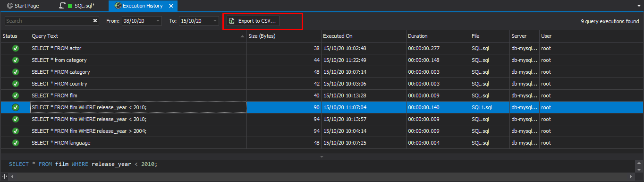Sort by the Status column header
Viewport: 644px width, 182px height.
pos(15,36)
